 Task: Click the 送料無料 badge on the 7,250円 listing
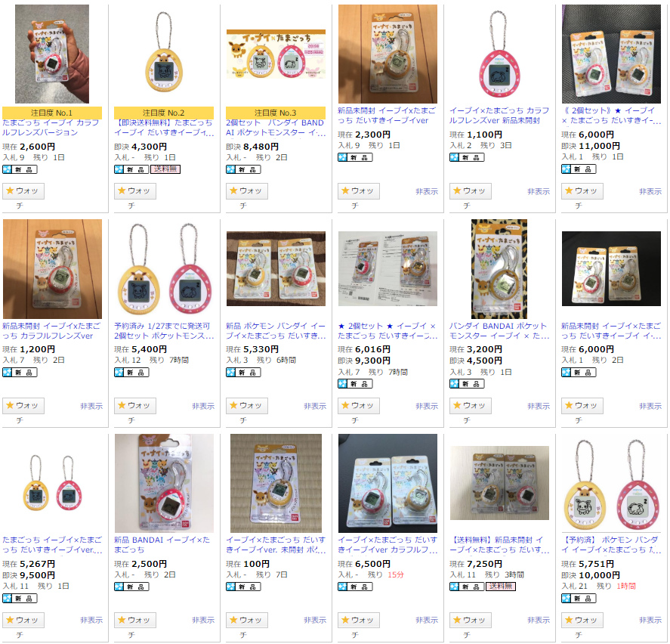point(500,587)
